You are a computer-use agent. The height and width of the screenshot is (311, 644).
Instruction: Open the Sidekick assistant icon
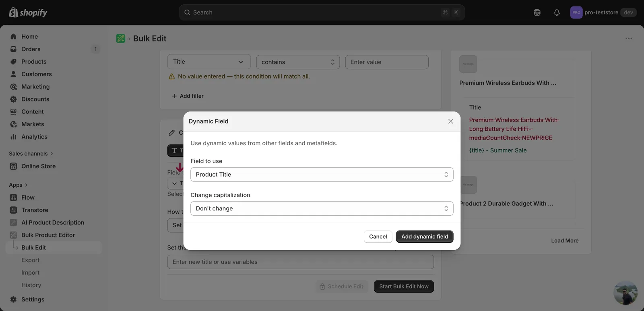click(537, 12)
